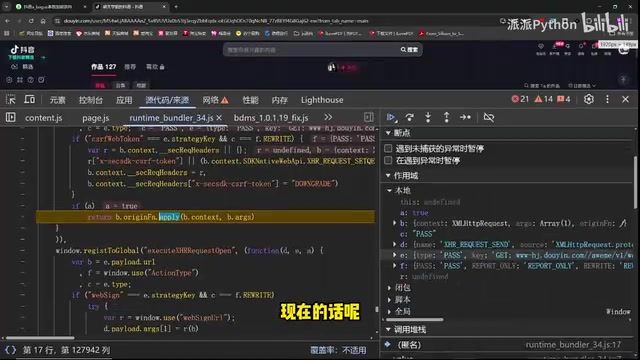The width and height of the screenshot is (640, 360).
Task: Click the issues count badge 4
Action: tap(564, 99)
